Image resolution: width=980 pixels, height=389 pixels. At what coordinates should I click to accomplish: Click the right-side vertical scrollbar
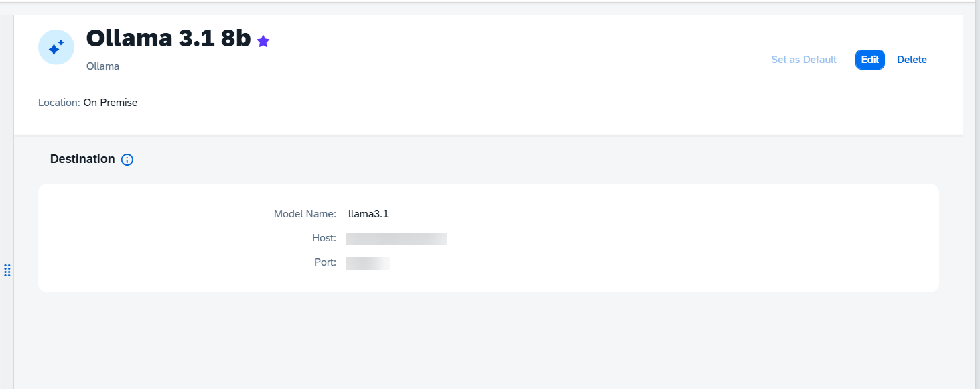(977, 194)
